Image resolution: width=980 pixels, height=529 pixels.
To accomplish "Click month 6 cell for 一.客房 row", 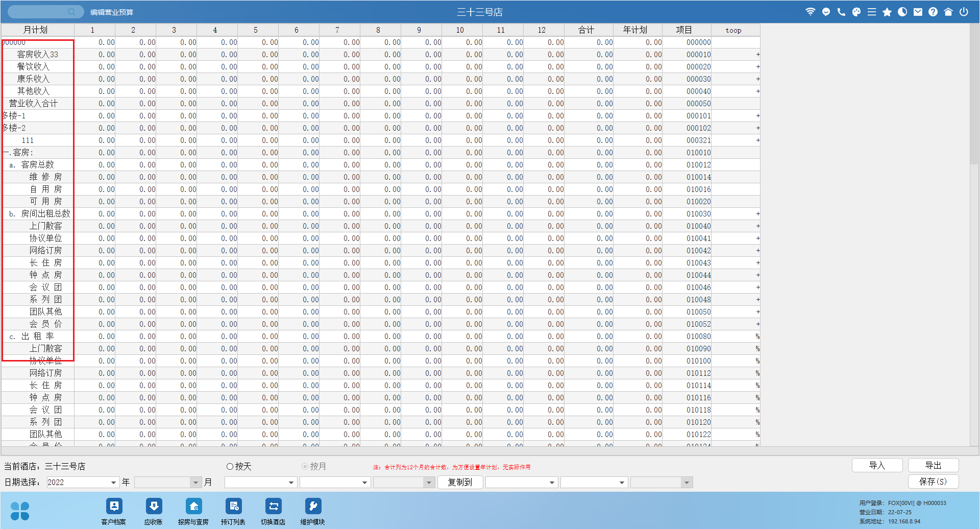I will (299, 153).
